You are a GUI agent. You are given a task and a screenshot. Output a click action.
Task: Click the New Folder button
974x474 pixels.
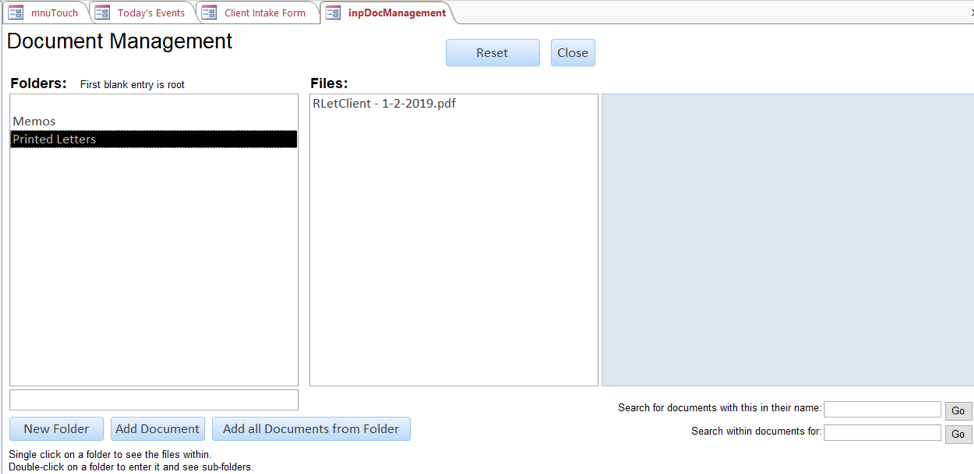(56, 429)
